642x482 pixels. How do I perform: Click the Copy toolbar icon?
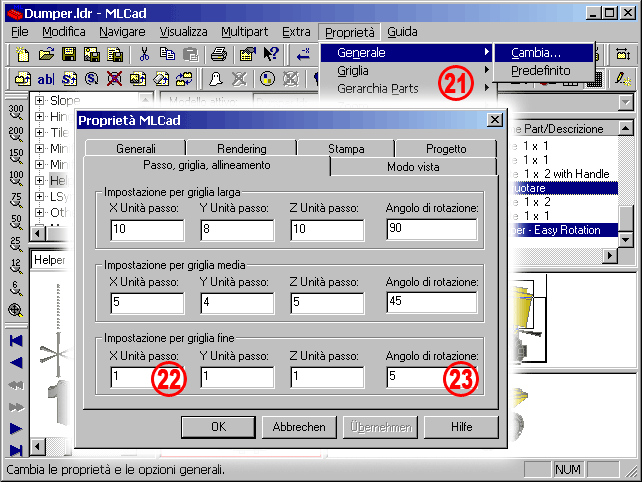(x=167, y=54)
